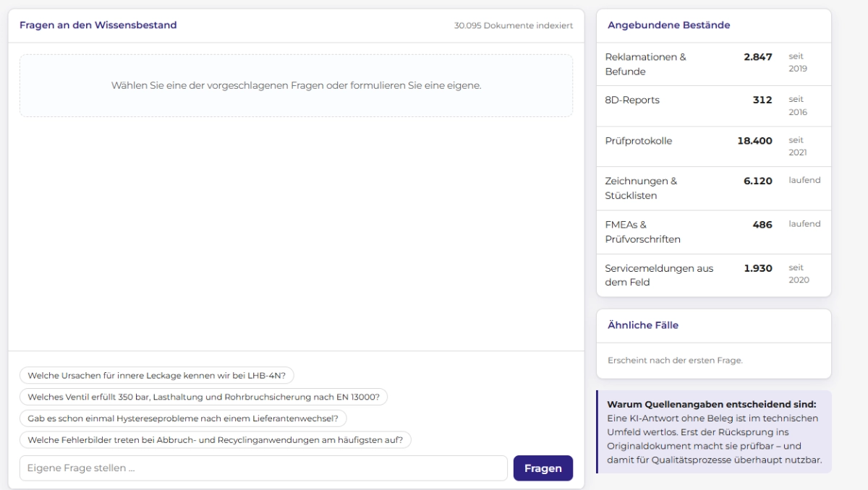
Task: Click 'seit 2020' label beside Servicemeldungen
Action: click(x=798, y=273)
